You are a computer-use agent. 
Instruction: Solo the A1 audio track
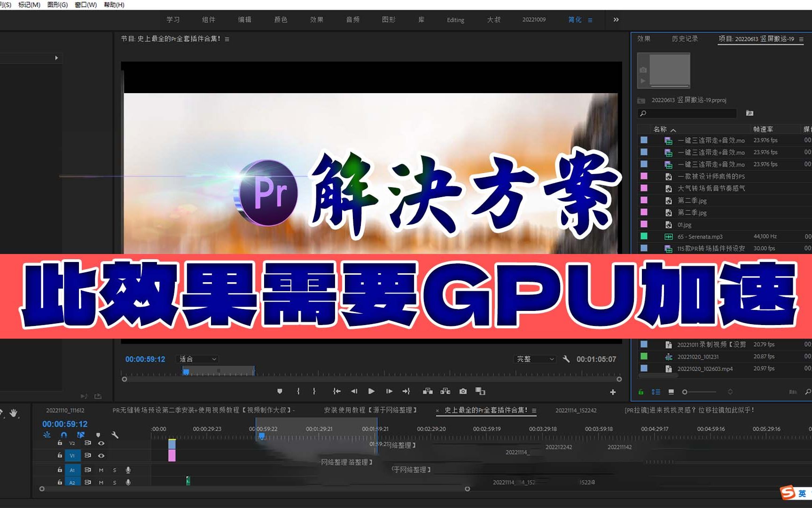coord(114,470)
